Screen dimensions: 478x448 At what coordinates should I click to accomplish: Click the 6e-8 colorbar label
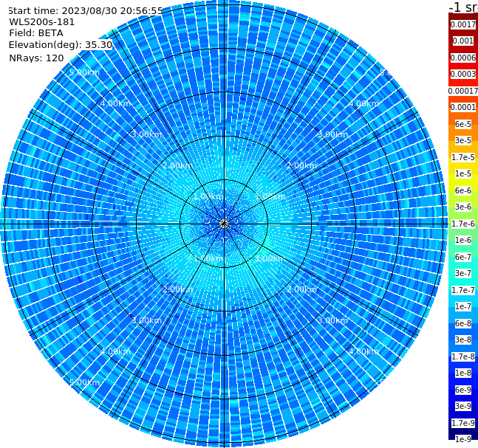coord(463,323)
